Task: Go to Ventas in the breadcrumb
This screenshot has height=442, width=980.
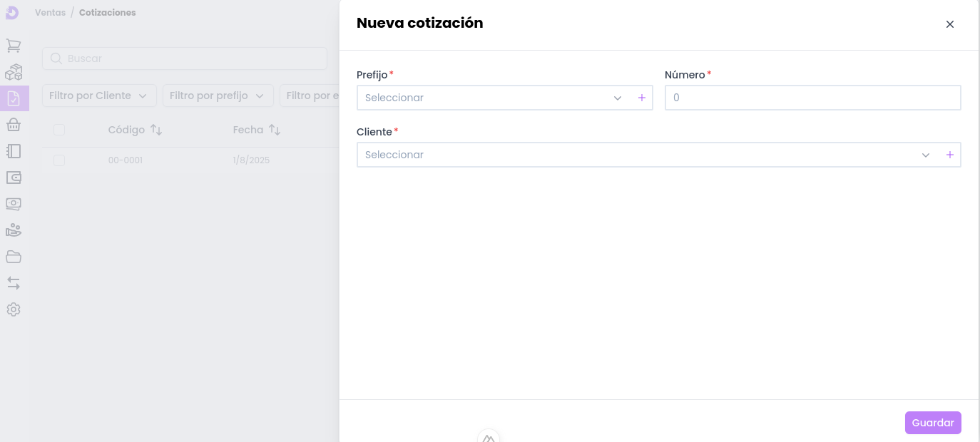Action: coord(50,13)
